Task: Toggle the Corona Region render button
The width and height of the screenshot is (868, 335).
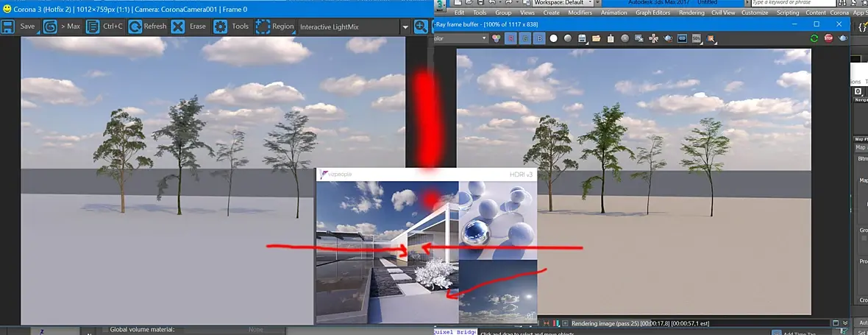Action: click(x=275, y=26)
